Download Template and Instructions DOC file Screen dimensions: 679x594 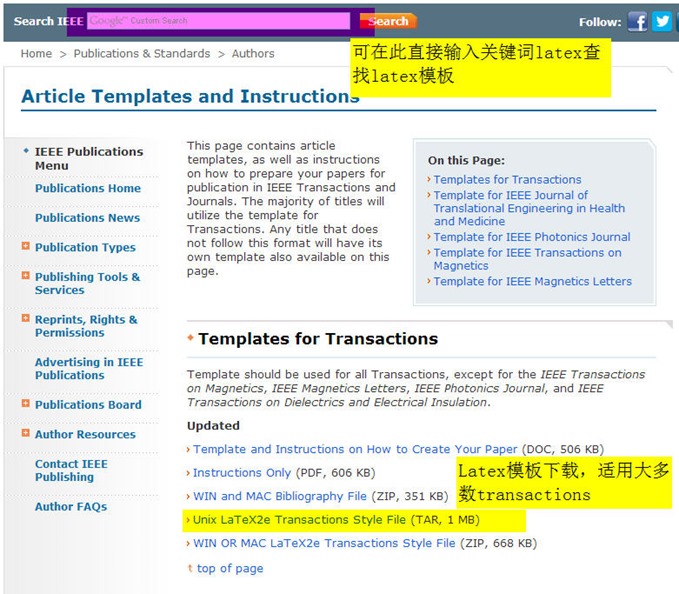(355, 449)
